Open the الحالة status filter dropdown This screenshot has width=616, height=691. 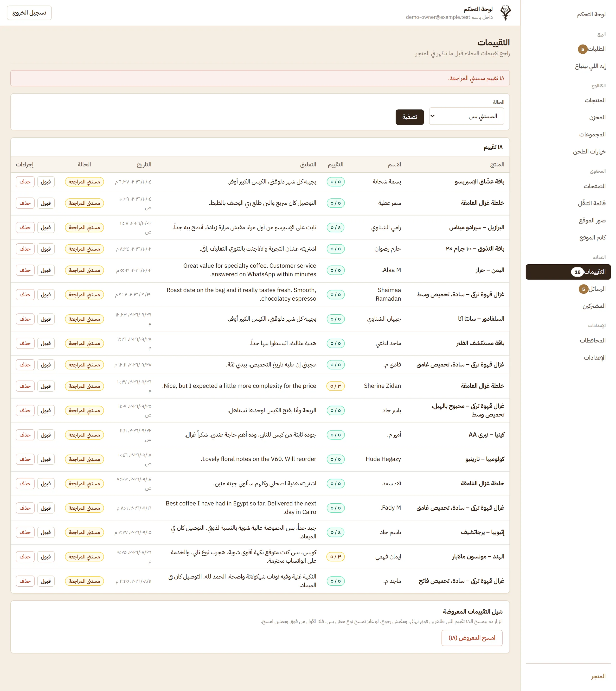tap(466, 116)
